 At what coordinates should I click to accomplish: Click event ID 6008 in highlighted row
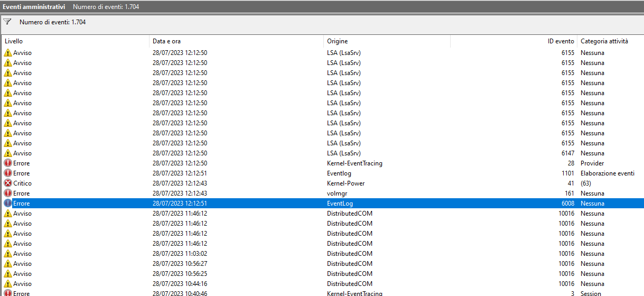(568, 203)
